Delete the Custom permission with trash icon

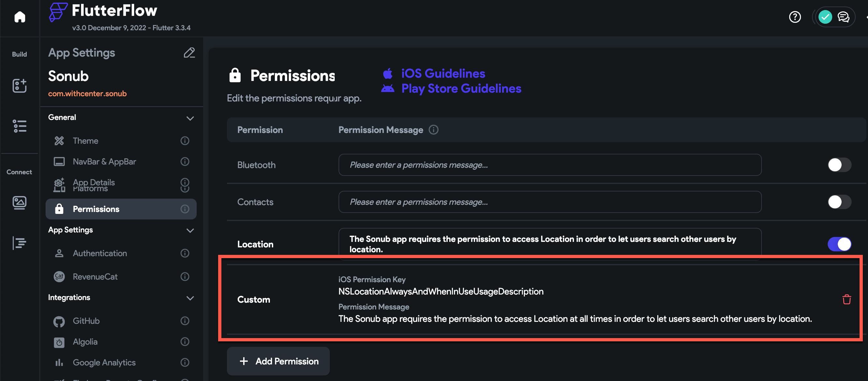click(x=847, y=299)
